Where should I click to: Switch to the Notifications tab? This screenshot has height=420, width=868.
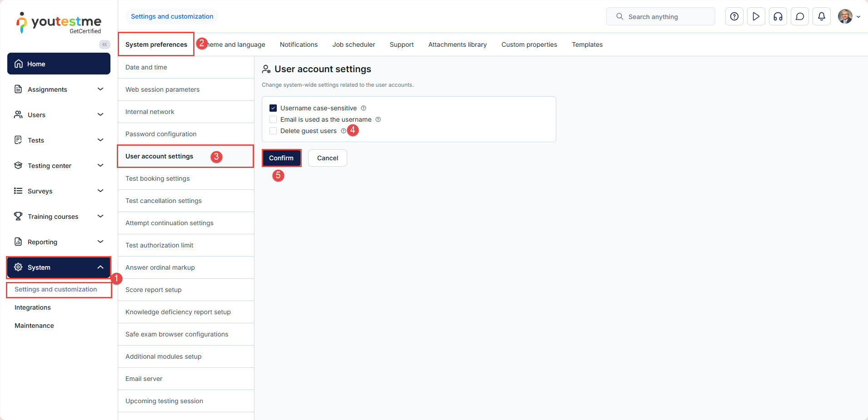pos(299,44)
